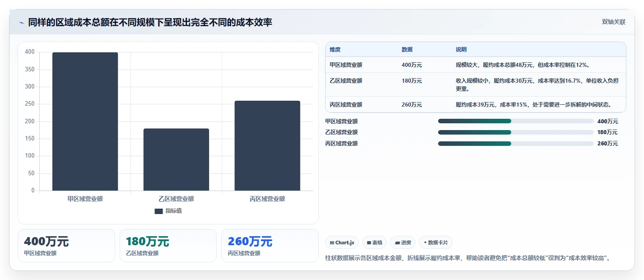Click 260万元 value beside the progress bar
The image size is (644, 280).
(608, 144)
